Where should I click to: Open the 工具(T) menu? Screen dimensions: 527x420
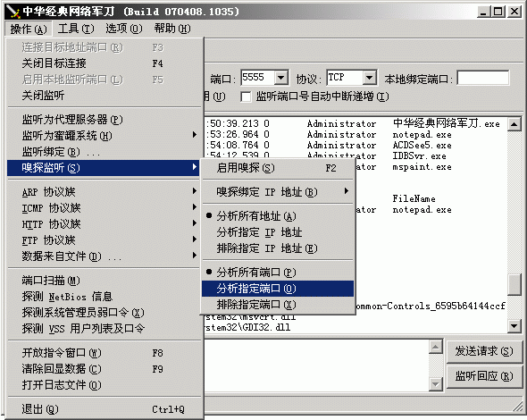[76, 29]
